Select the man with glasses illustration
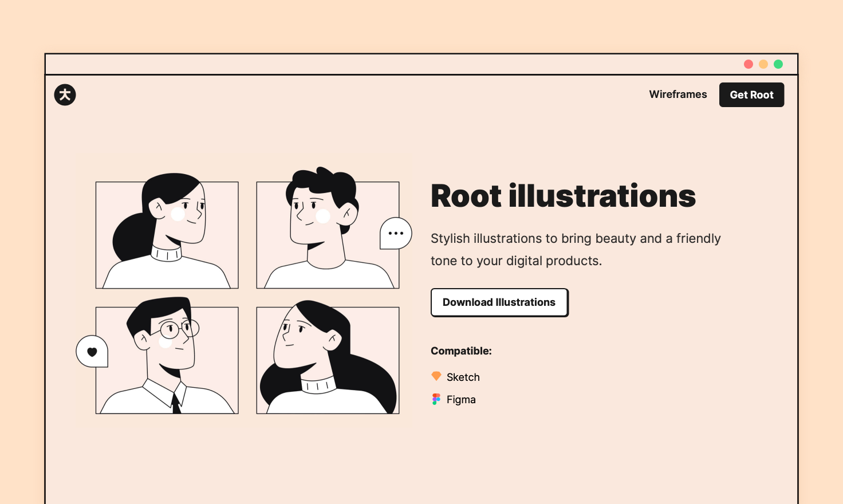 click(167, 360)
